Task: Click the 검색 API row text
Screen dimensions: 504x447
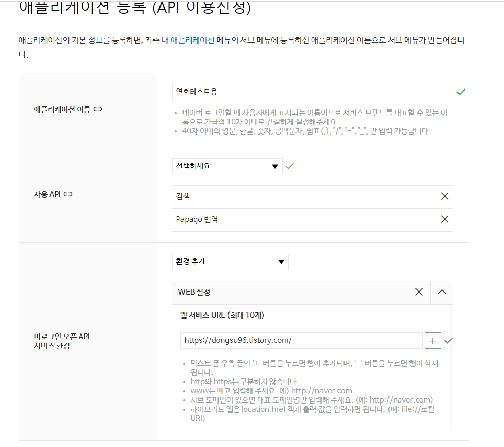Action: coord(183,196)
